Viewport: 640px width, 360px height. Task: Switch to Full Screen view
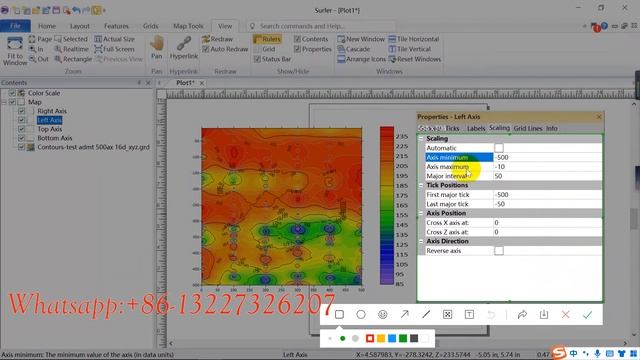coord(114,49)
